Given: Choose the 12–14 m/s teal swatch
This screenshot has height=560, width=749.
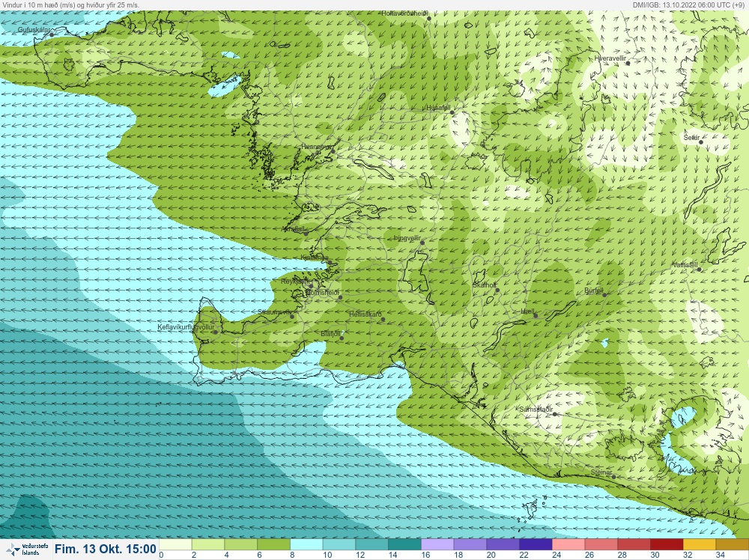Looking at the screenshot, I should 372,545.
